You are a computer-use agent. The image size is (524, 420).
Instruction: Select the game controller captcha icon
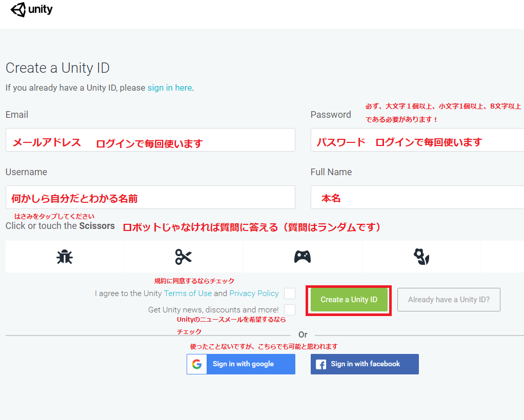click(303, 257)
